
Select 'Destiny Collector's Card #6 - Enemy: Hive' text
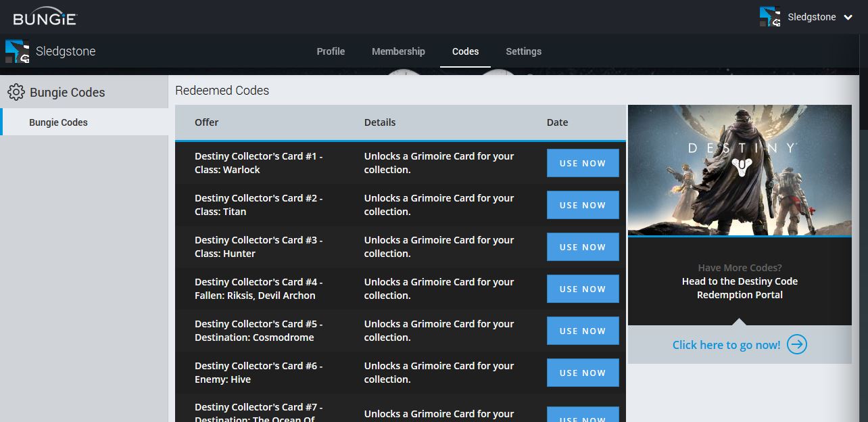259,373
